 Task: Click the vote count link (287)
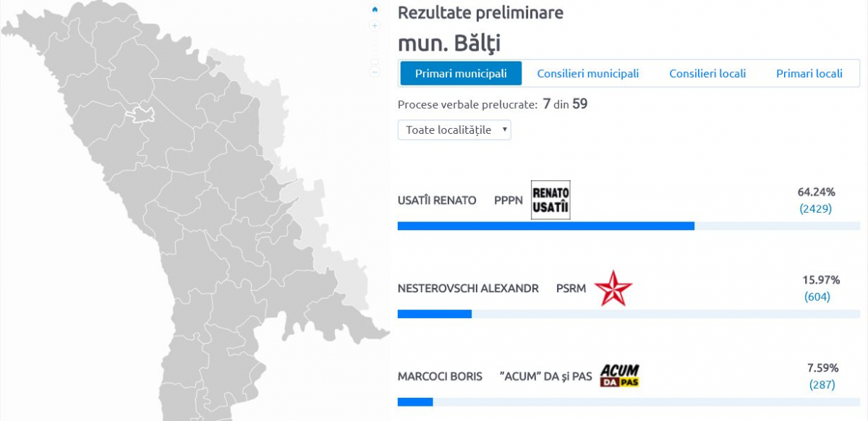point(822,385)
